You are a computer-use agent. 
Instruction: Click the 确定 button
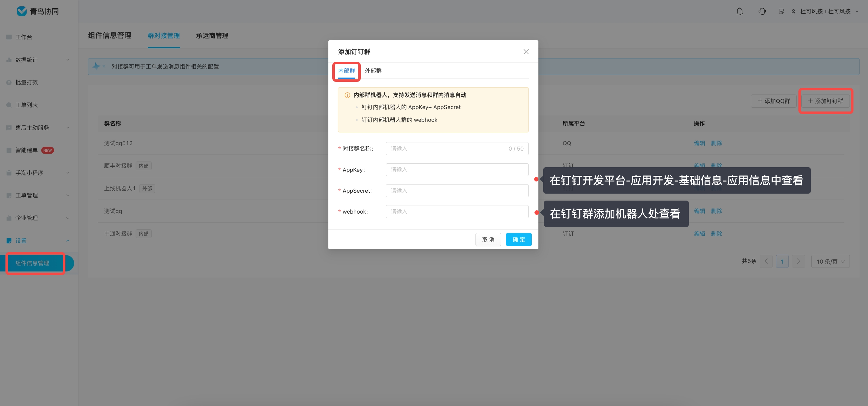[518, 239]
